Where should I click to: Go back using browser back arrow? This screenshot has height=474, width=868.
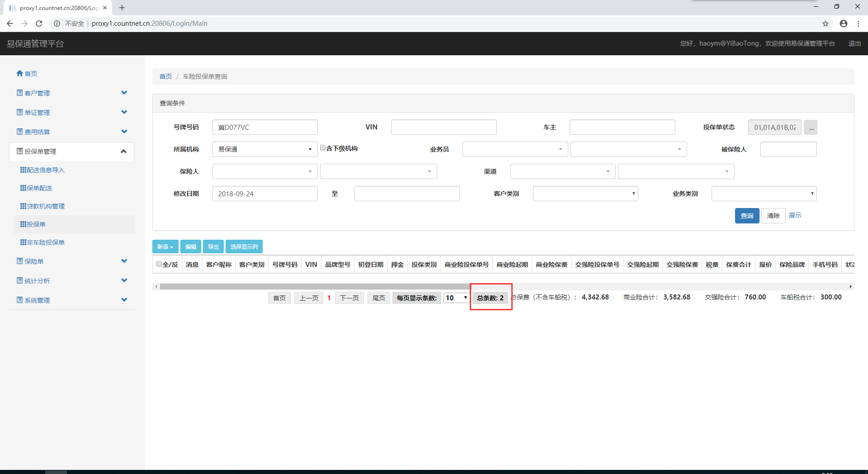point(10,24)
